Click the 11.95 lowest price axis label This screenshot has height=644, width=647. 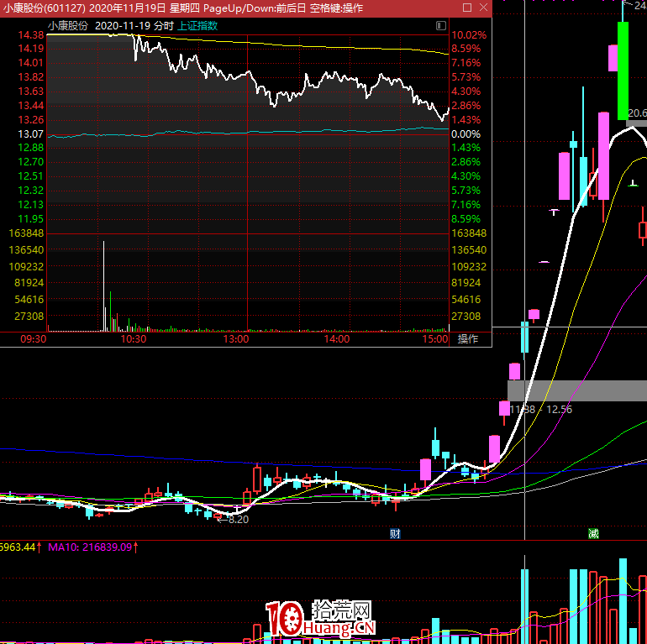click(30, 219)
